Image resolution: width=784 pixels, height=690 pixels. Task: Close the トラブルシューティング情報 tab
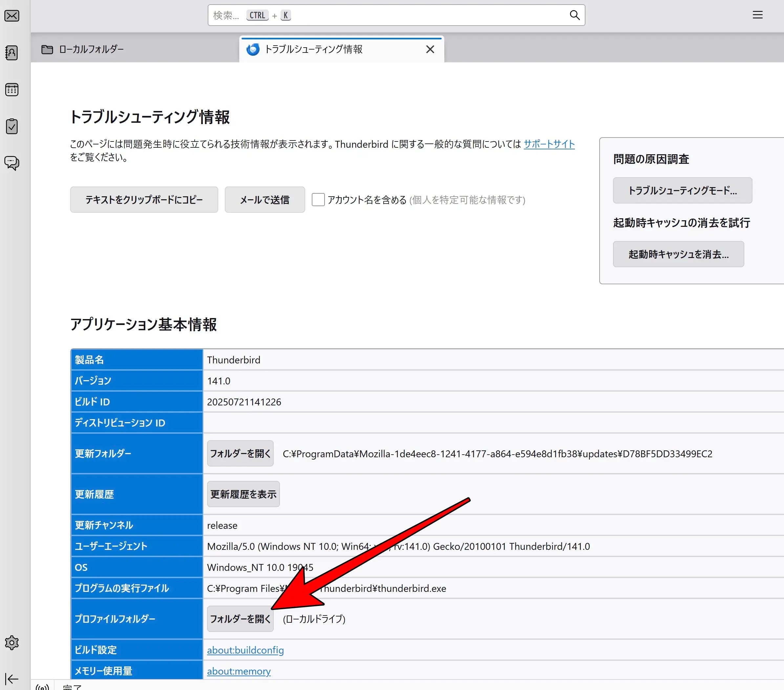[430, 50]
